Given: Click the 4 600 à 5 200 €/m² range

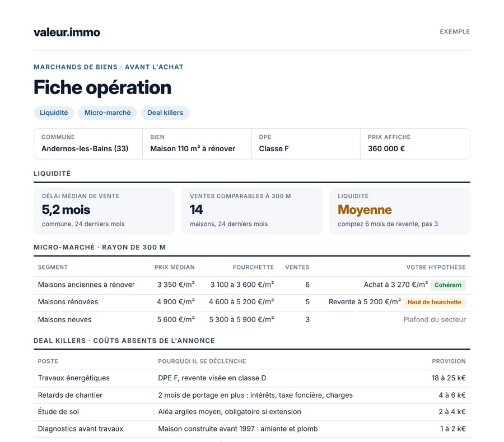Looking at the screenshot, I should pos(241,302).
